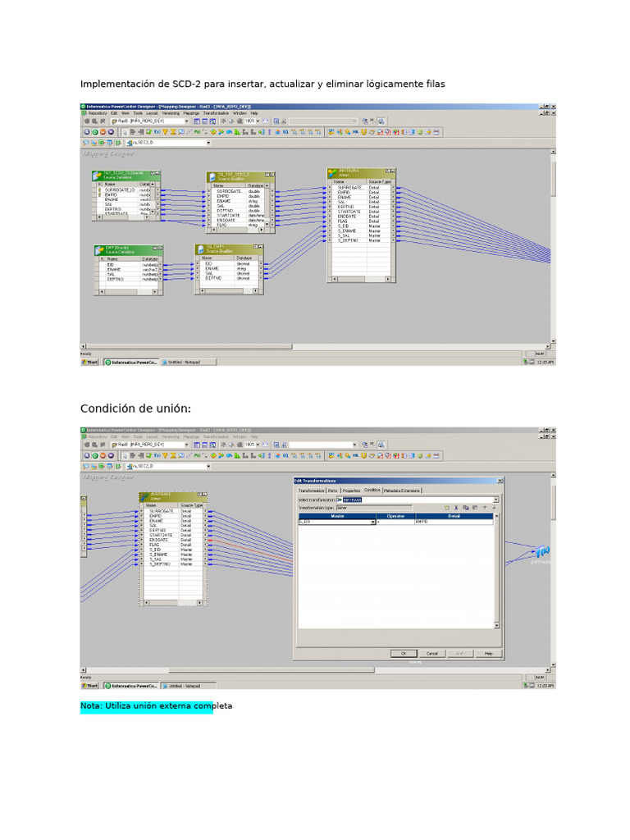Screen dimensions: 630x840
Task: Select the Condition tab in Edit Transformations
Action: [x=372, y=490]
